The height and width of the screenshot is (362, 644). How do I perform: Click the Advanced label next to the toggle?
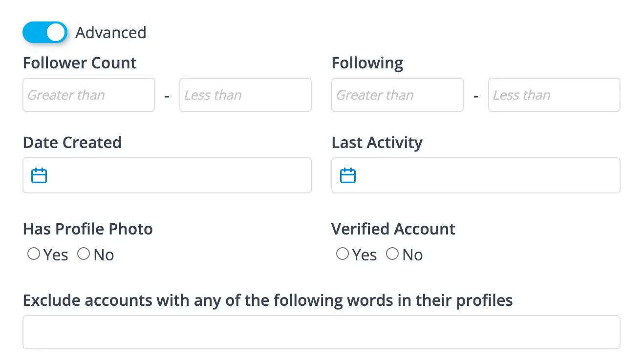tap(111, 32)
